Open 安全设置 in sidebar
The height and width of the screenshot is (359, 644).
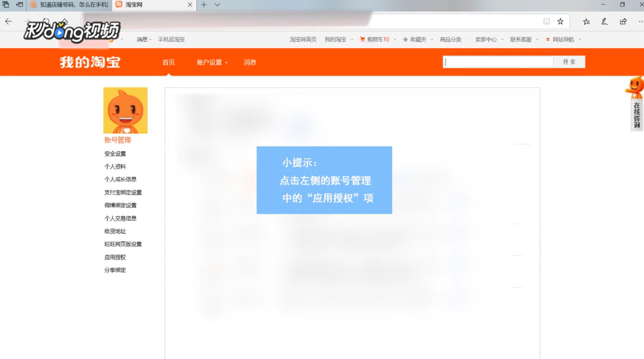(x=115, y=154)
